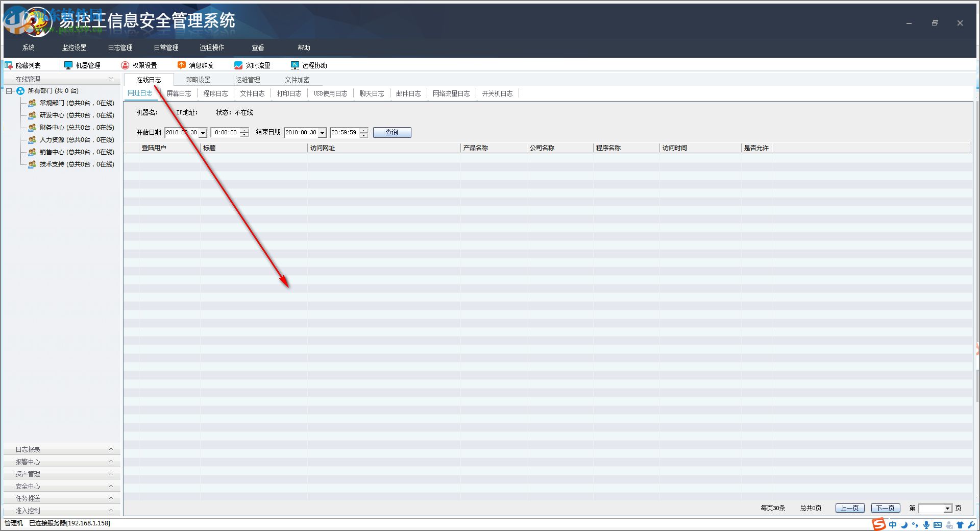Screen dimensions: 980x531
Task: Switch to the 开关机日志 sub-tab
Action: point(497,93)
